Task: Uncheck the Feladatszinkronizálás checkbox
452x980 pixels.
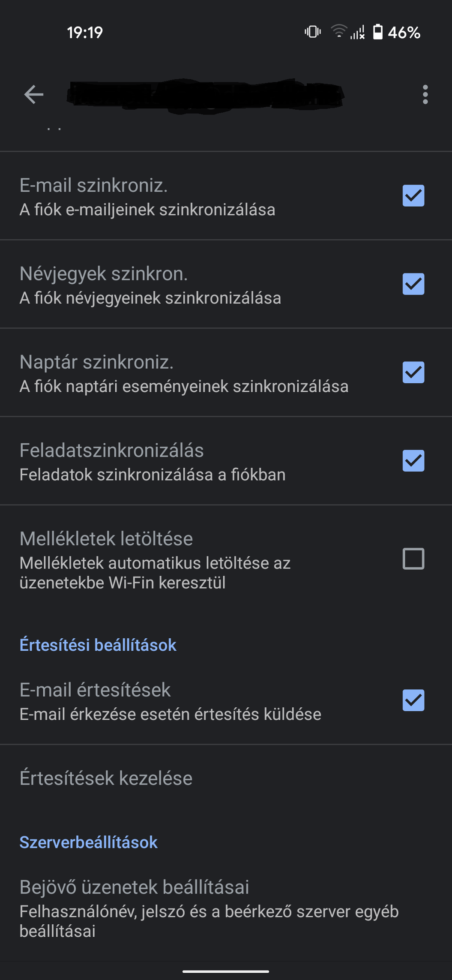Action: (413, 461)
